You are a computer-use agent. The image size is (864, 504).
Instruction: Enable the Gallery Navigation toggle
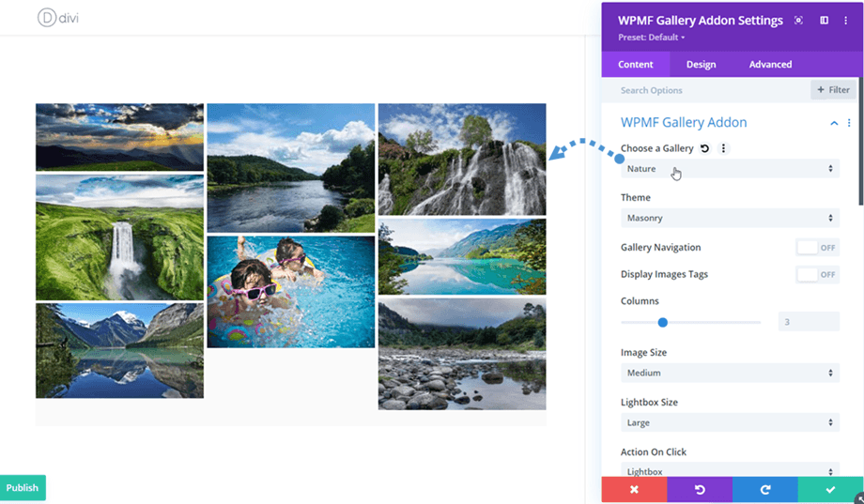coord(817,248)
